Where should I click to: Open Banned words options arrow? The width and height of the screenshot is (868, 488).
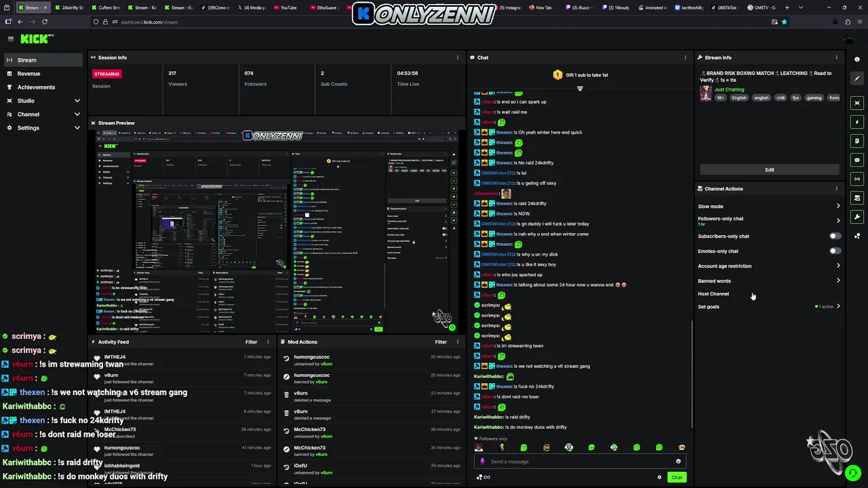838,281
